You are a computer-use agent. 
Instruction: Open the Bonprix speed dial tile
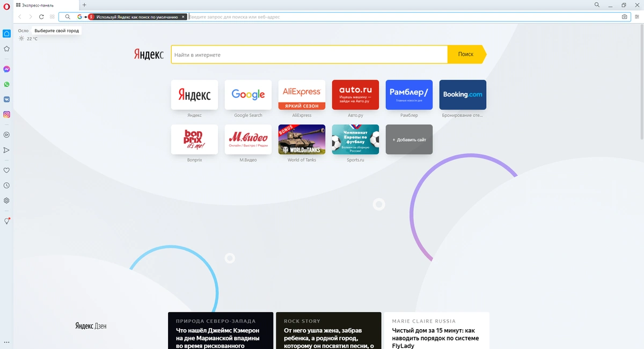point(194,140)
